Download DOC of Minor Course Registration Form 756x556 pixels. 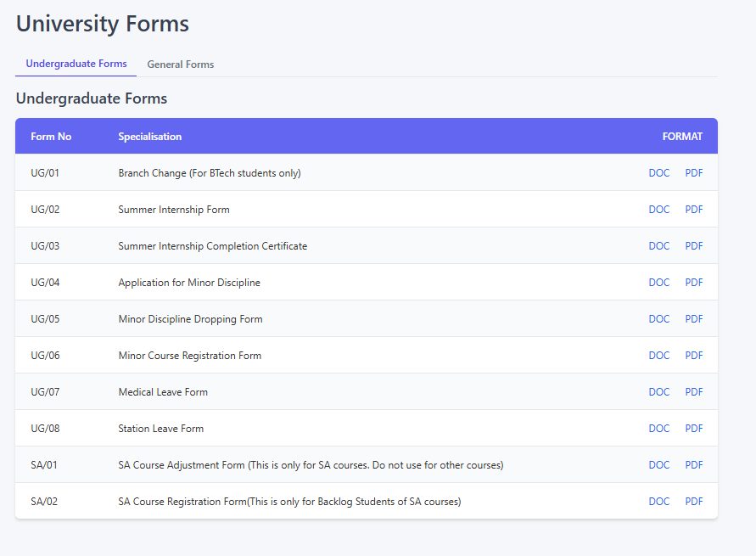tap(659, 356)
